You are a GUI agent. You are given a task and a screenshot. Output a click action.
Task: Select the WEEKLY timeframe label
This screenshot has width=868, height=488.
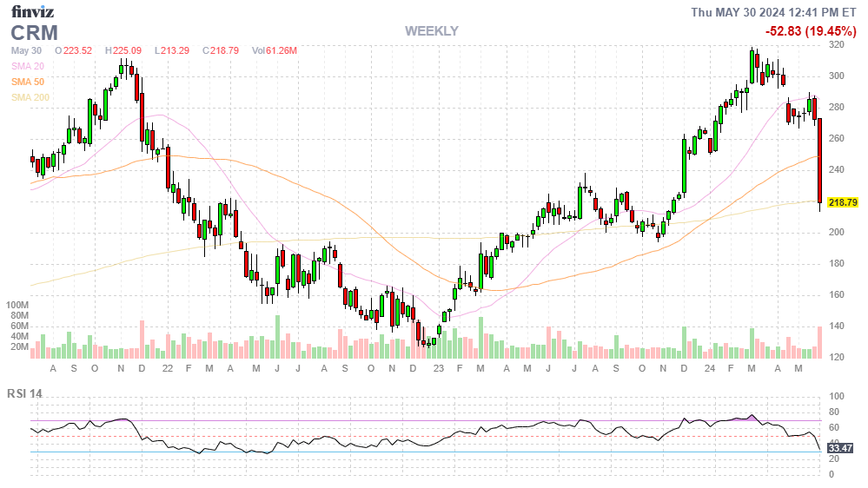tap(431, 31)
